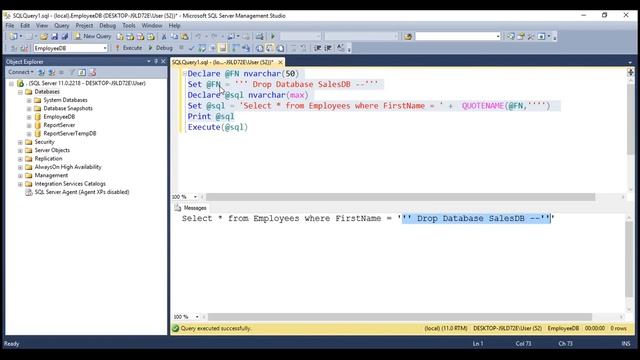
Task: Open the Query menu
Action: point(62,25)
